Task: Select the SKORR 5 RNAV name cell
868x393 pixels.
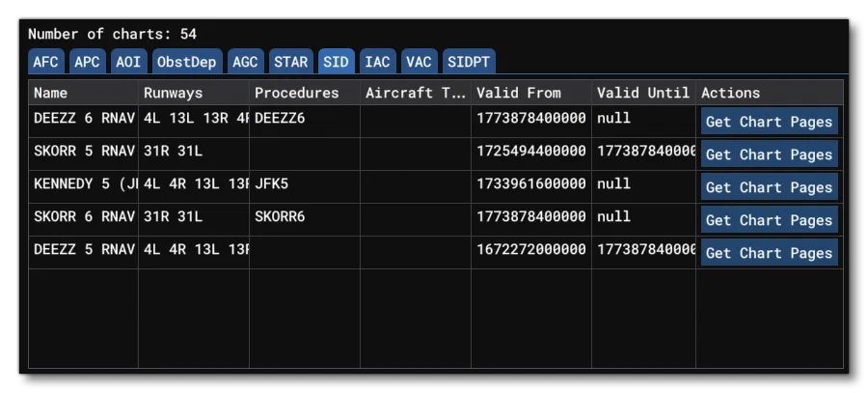Action: 83,154
